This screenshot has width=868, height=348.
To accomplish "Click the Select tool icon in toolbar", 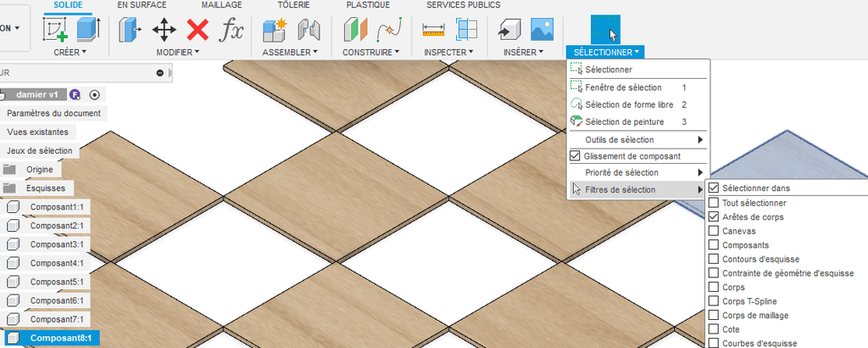I will click(605, 30).
